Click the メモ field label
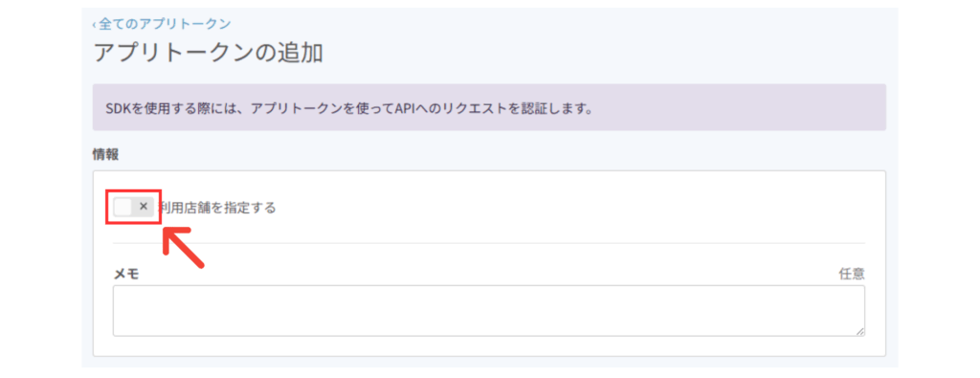Screen dimensions: 980x378 (x=125, y=274)
